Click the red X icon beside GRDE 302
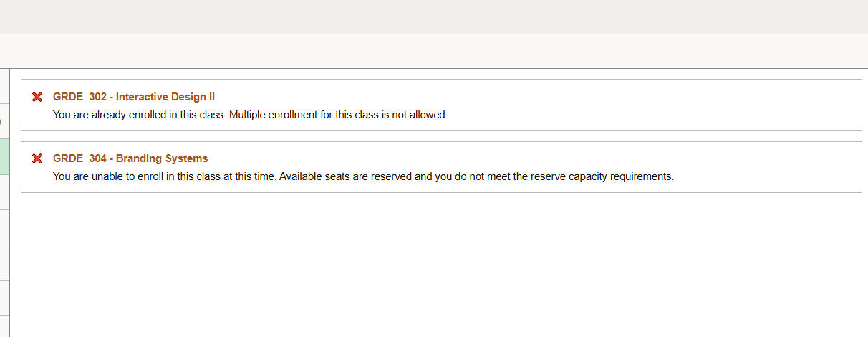The width and height of the screenshot is (868, 337). point(37,97)
